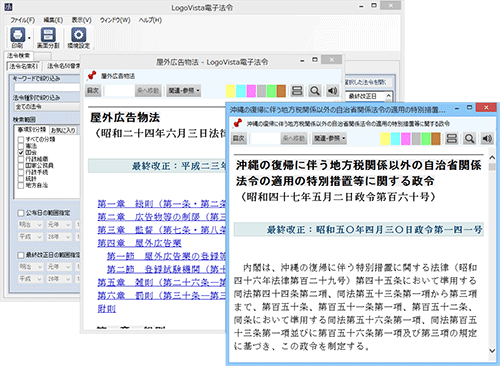Screen dimensions: 500x366
Task: Open the 関連・参照 dropdown in Okinawa window
Action: [329, 138]
